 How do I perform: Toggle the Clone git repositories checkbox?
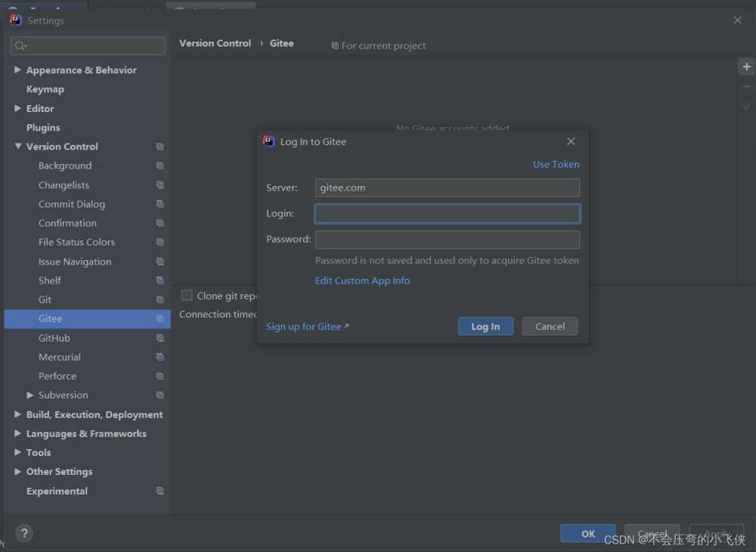click(x=187, y=295)
